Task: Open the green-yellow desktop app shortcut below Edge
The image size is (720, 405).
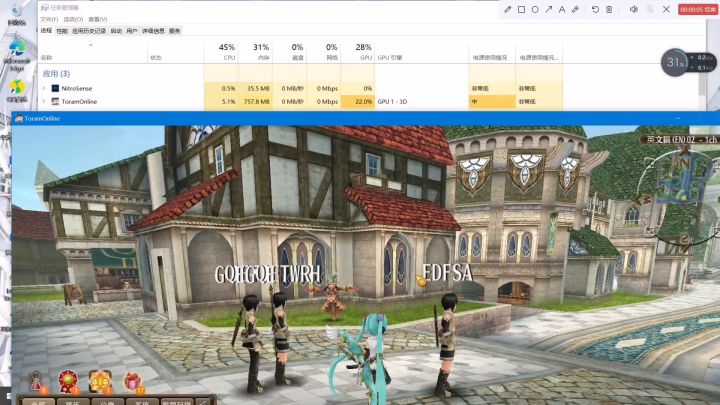Action: (x=17, y=90)
